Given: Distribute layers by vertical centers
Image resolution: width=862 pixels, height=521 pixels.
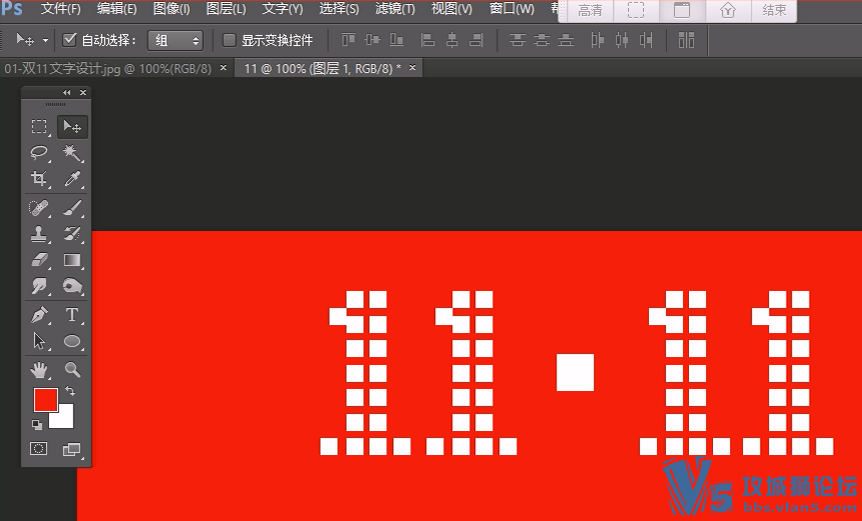Looking at the screenshot, I should (x=541, y=40).
